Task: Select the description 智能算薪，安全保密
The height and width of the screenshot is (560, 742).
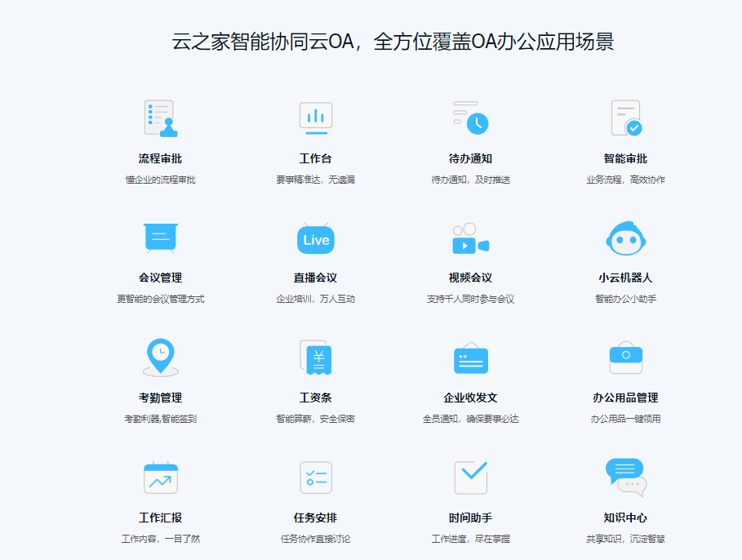Action: (x=316, y=419)
